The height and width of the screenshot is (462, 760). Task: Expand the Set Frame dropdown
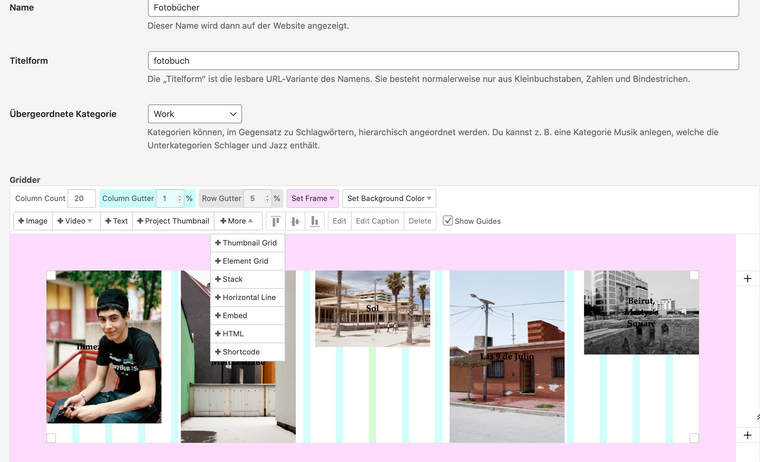click(312, 198)
